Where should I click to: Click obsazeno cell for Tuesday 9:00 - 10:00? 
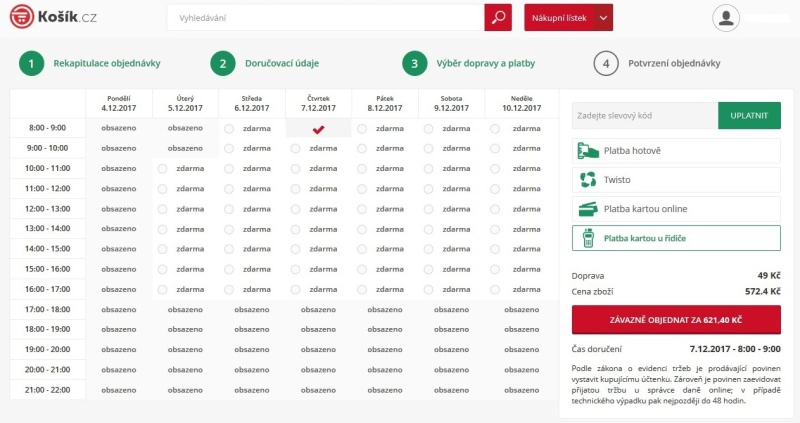185,148
